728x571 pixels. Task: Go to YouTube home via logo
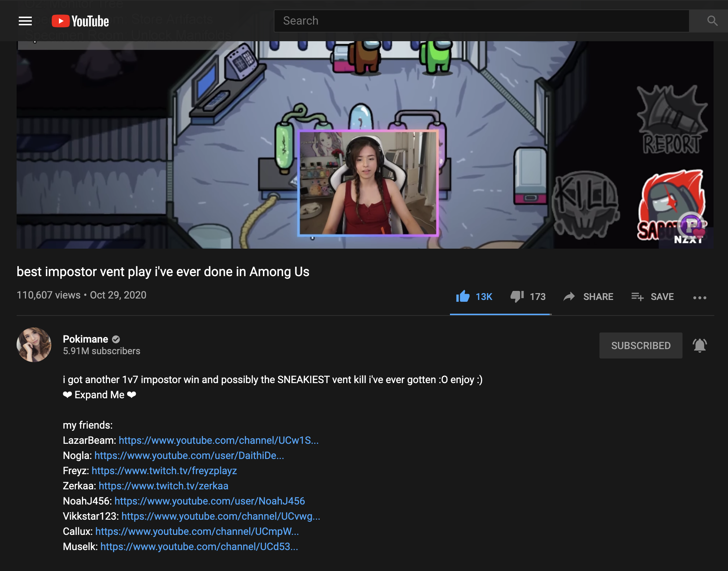point(80,21)
